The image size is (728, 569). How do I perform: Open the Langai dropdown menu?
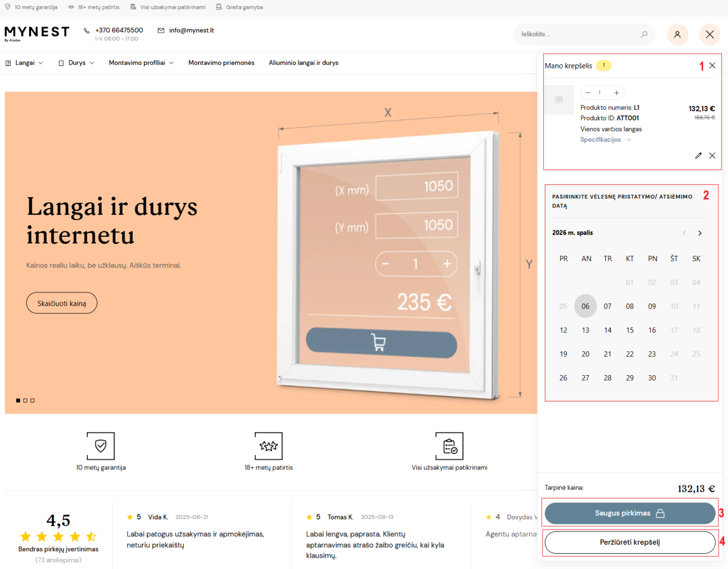click(x=24, y=63)
